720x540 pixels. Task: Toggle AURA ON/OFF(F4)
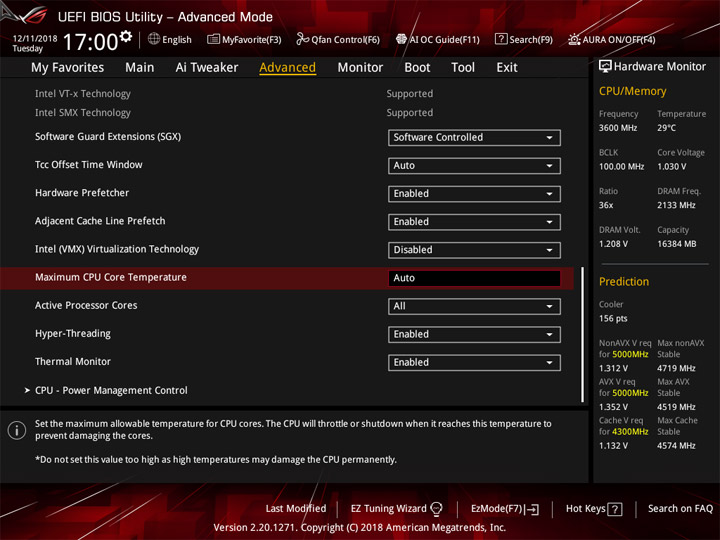(x=612, y=39)
